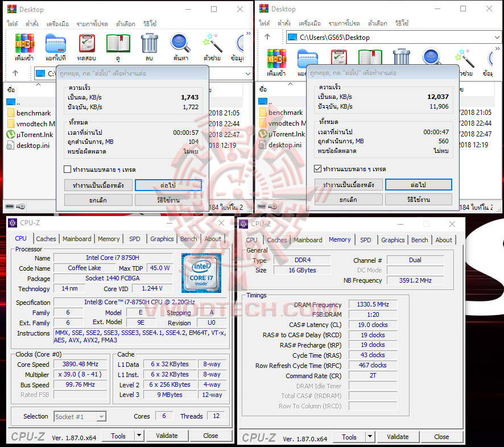Open Commands menu in left WinRAR window
The width and height of the screenshot is (504, 447).
[x=32, y=24]
